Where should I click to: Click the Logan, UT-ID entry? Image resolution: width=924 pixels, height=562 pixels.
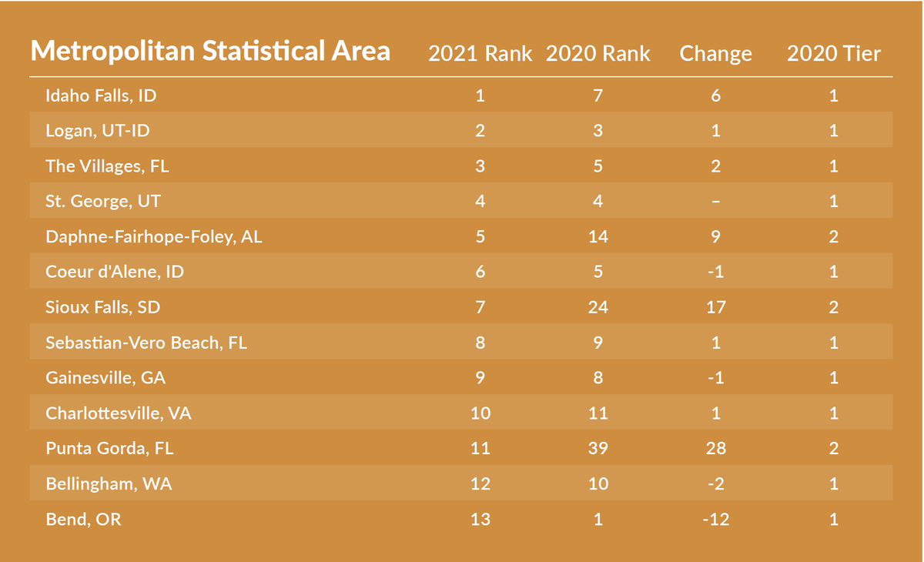[x=97, y=131]
